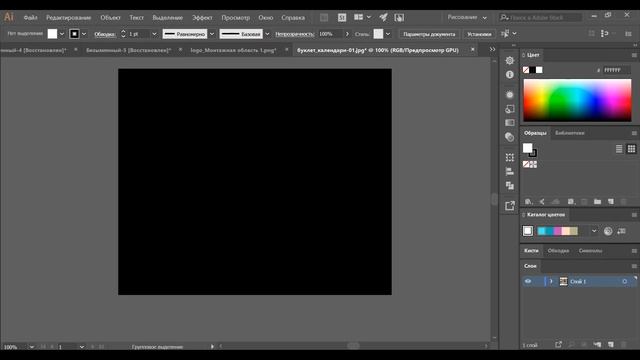
Task: Open the Файл menu
Action: [x=30, y=18]
